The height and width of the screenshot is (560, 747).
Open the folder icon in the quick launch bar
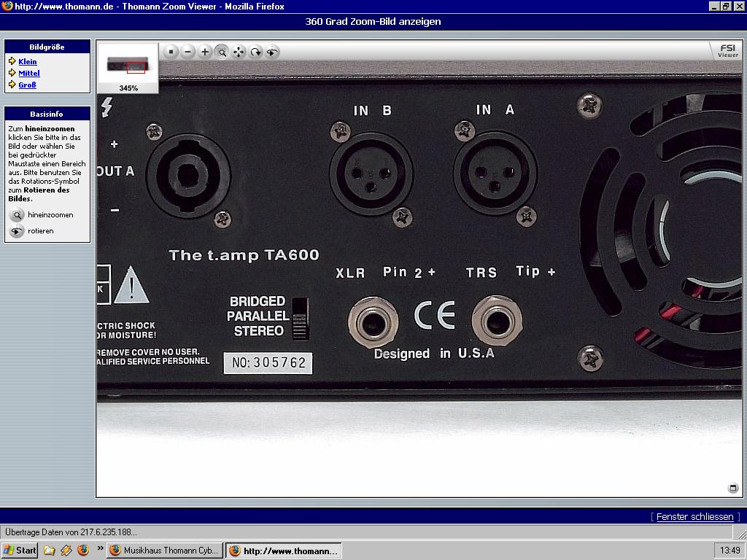click(49, 551)
